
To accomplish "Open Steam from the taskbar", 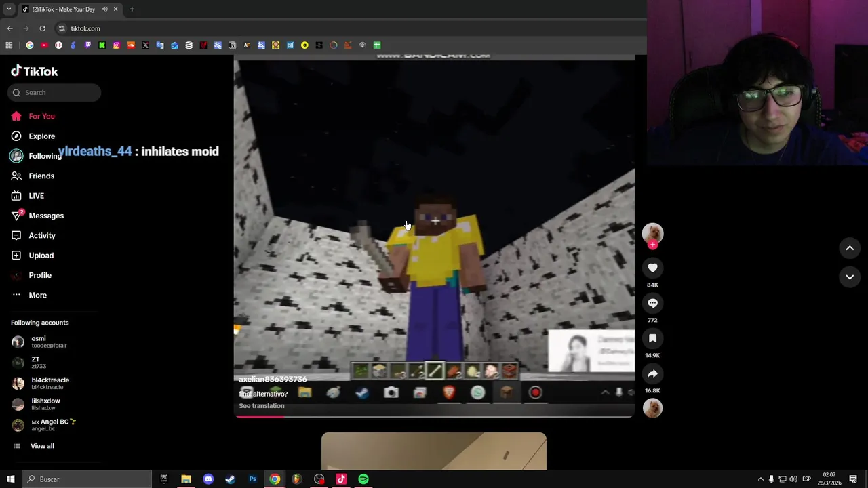I will pyautogui.click(x=230, y=479).
